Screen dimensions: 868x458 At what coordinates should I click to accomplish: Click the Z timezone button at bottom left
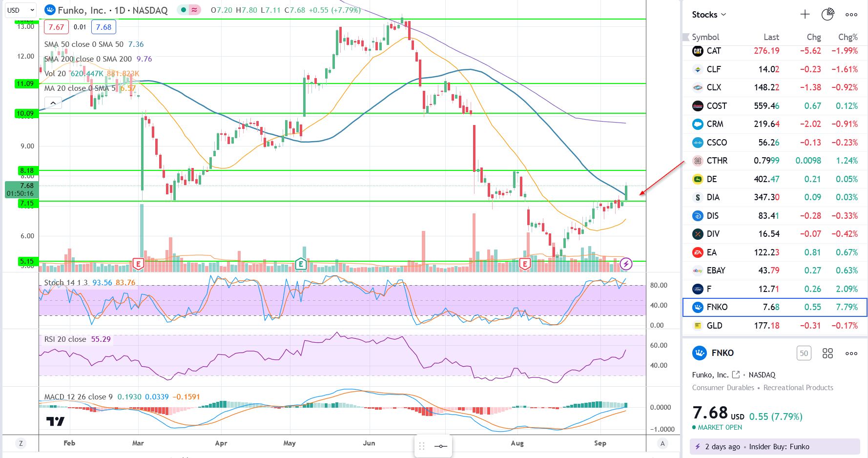click(21, 443)
